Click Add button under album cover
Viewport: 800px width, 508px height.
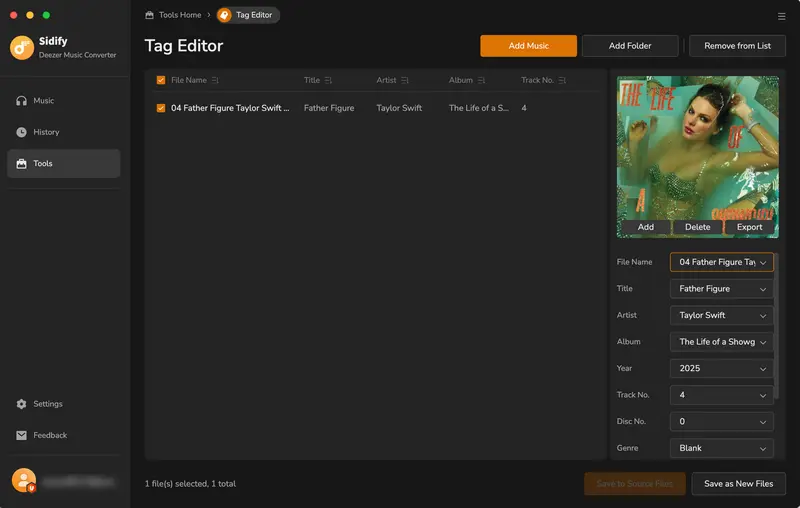click(x=645, y=227)
